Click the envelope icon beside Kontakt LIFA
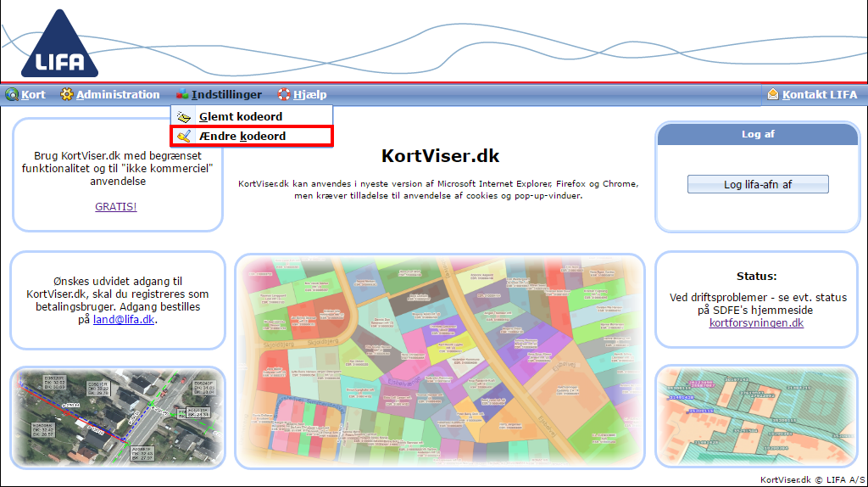 pyautogui.click(x=773, y=94)
